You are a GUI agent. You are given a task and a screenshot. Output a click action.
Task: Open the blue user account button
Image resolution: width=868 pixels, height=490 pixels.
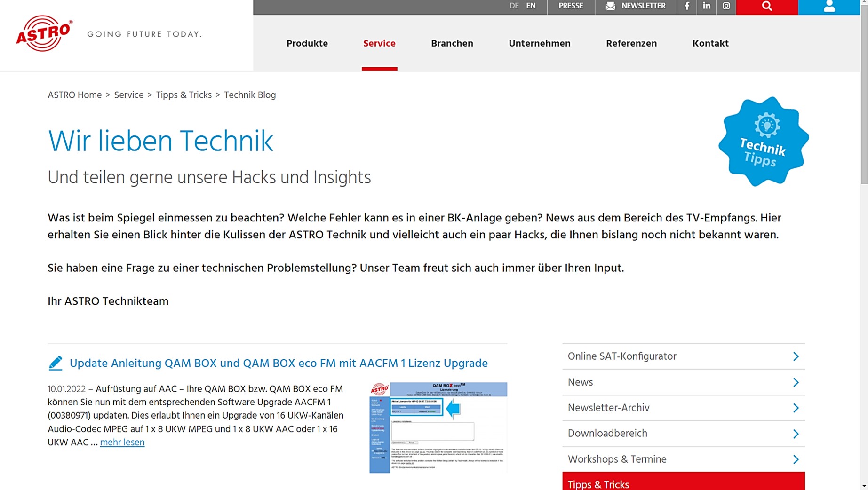829,7
